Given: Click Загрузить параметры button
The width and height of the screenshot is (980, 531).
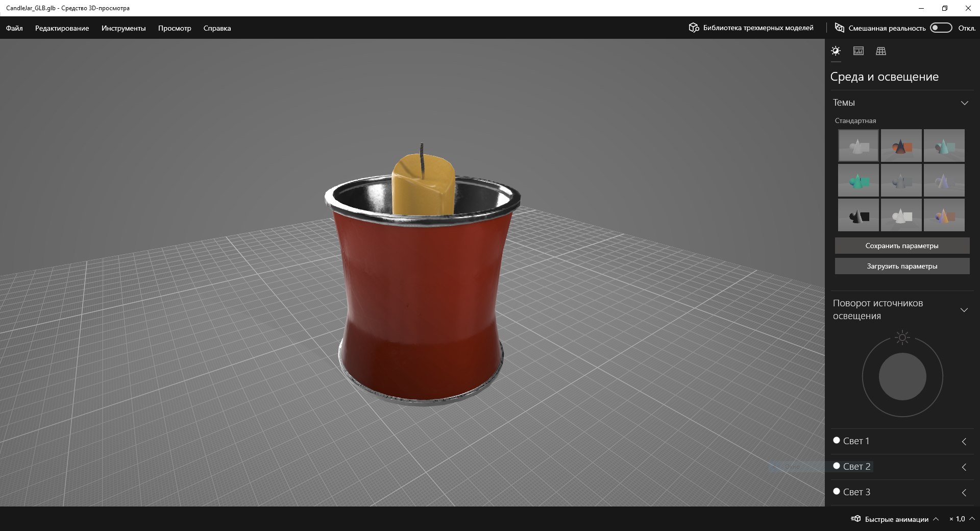Looking at the screenshot, I should click(902, 266).
